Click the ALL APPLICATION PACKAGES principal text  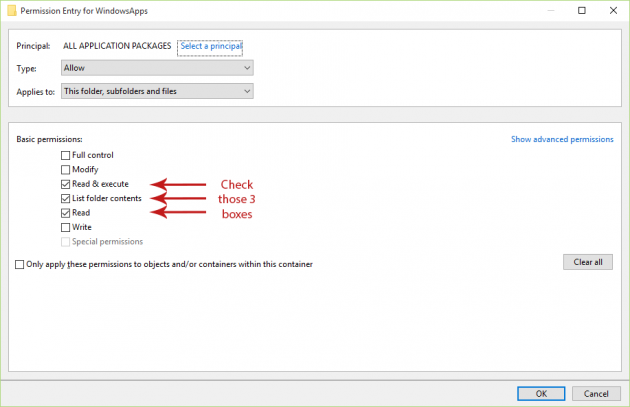[117, 46]
